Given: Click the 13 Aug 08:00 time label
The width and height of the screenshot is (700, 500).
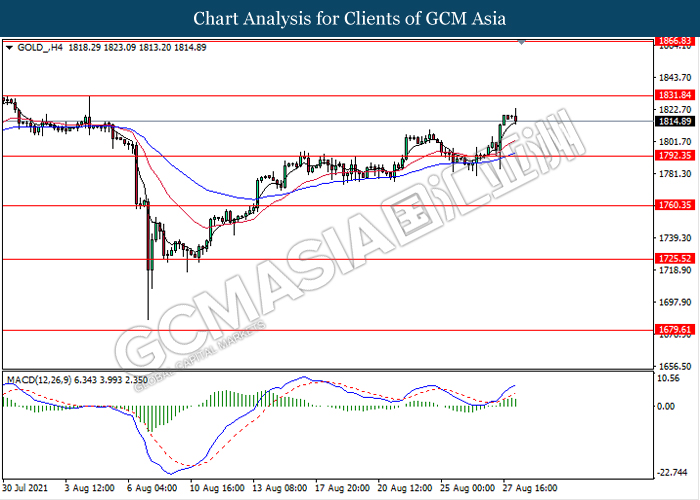Looking at the screenshot, I should coord(279,488).
